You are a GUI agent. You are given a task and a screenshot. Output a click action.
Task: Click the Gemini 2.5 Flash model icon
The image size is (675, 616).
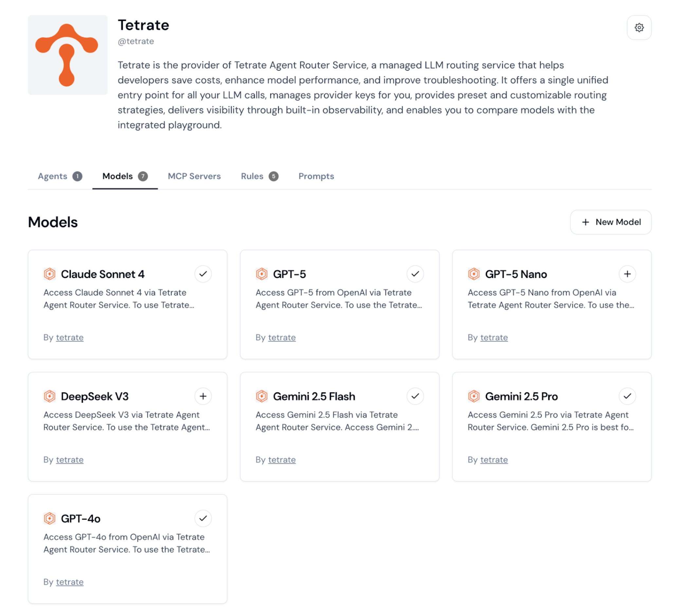pyautogui.click(x=262, y=396)
